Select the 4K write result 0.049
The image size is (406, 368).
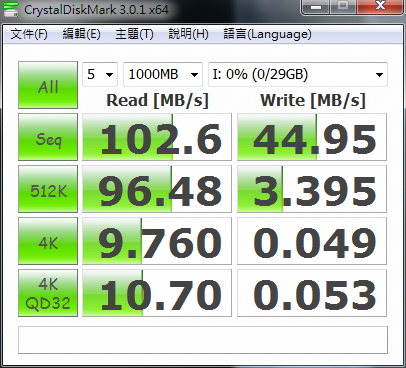[x=312, y=241]
